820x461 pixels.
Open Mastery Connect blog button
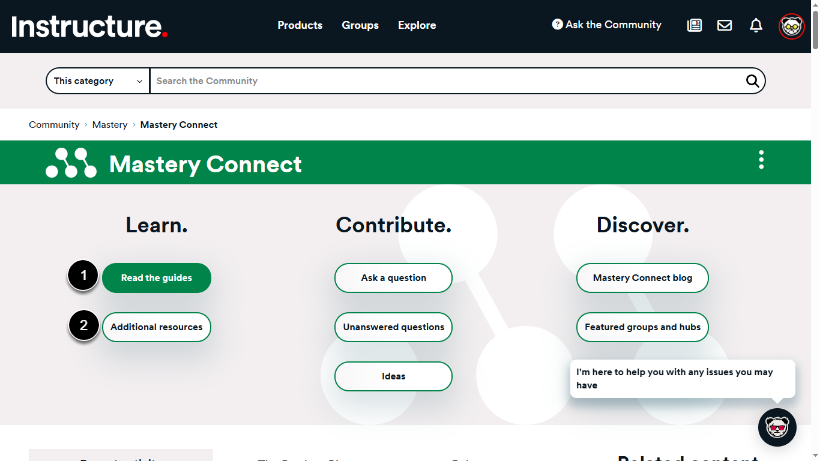tap(642, 278)
